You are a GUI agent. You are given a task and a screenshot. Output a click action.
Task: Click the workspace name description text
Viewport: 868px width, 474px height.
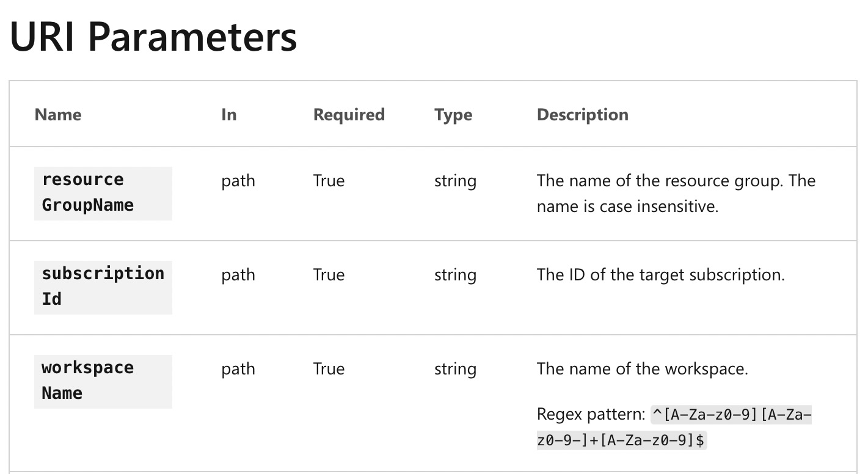pyautogui.click(x=642, y=369)
